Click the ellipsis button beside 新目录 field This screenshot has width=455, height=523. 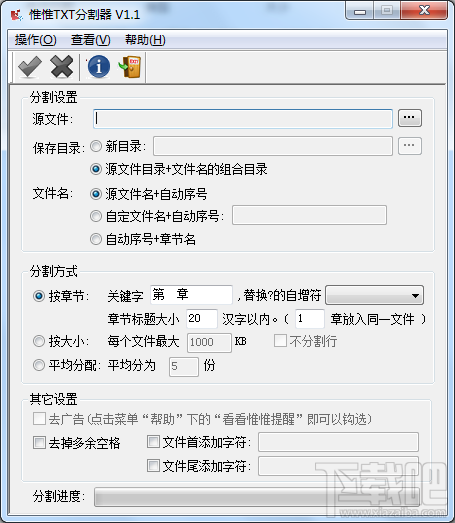click(x=410, y=146)
